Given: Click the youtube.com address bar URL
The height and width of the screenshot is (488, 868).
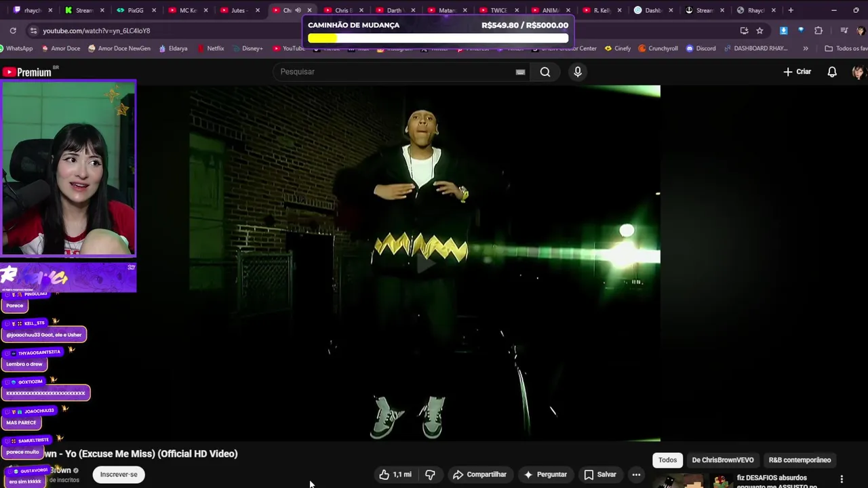Looking at the screenshot, I should point(96,30).
